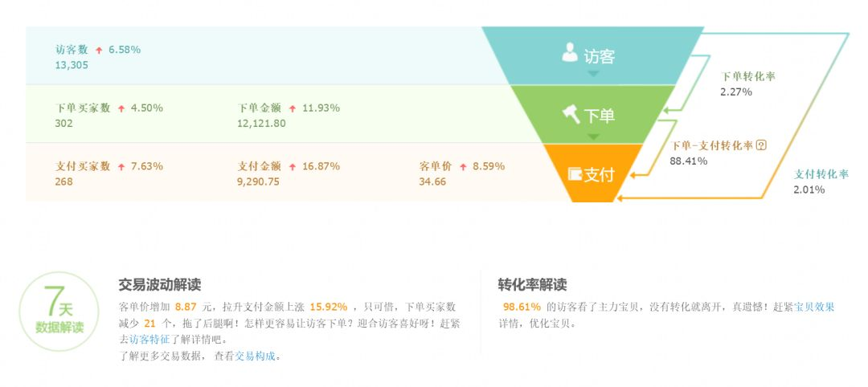Click the red arrow next to 下单金额
This screenshot has width=868, height=387.
(293, 108)
